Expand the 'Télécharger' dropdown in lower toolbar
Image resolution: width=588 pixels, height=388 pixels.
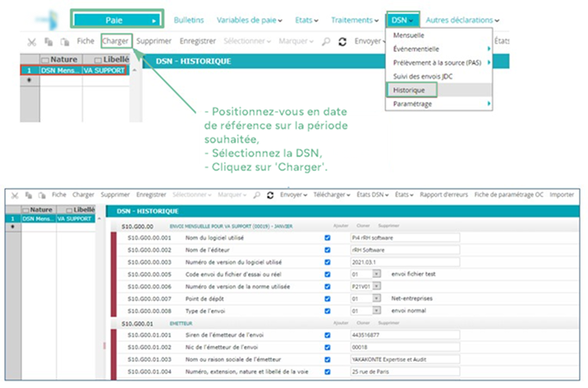click(331, 196)
